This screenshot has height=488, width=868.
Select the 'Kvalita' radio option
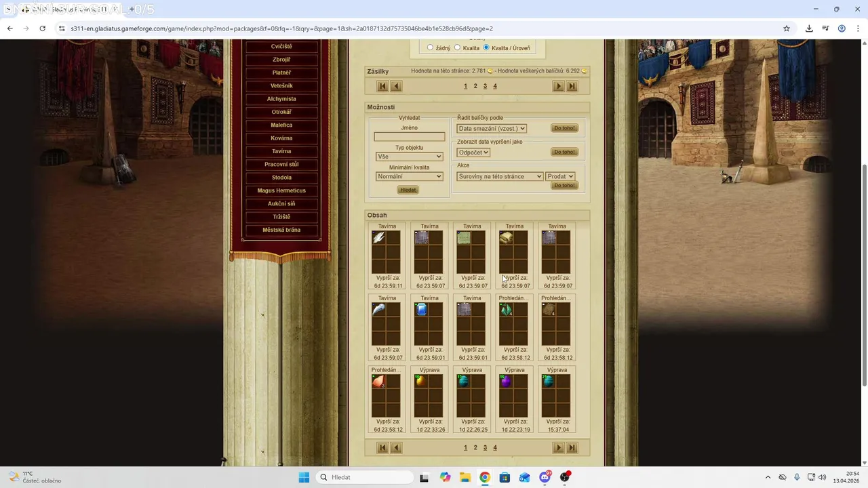(x=457, y=47)
